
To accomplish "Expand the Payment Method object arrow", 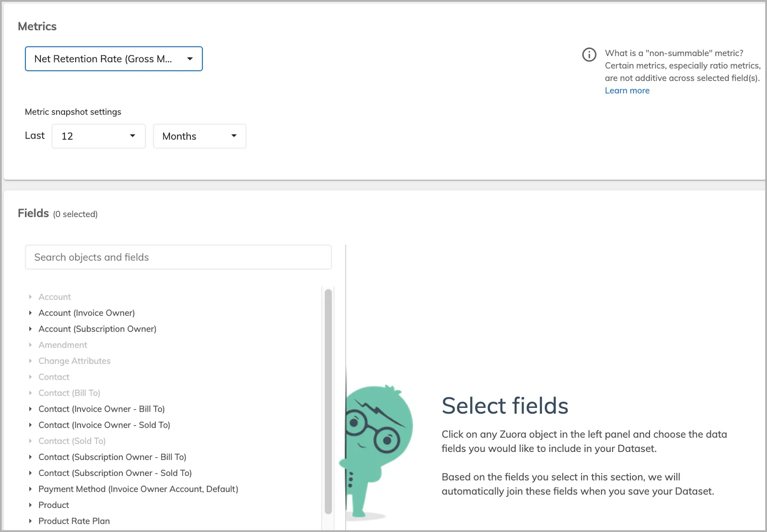I will [x=30, y=489].
